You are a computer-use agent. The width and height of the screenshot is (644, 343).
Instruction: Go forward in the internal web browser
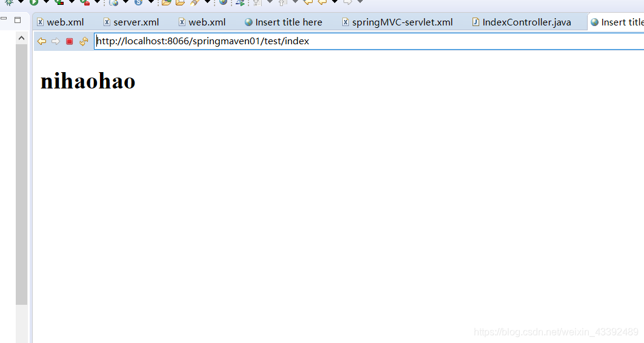[56, 41]
